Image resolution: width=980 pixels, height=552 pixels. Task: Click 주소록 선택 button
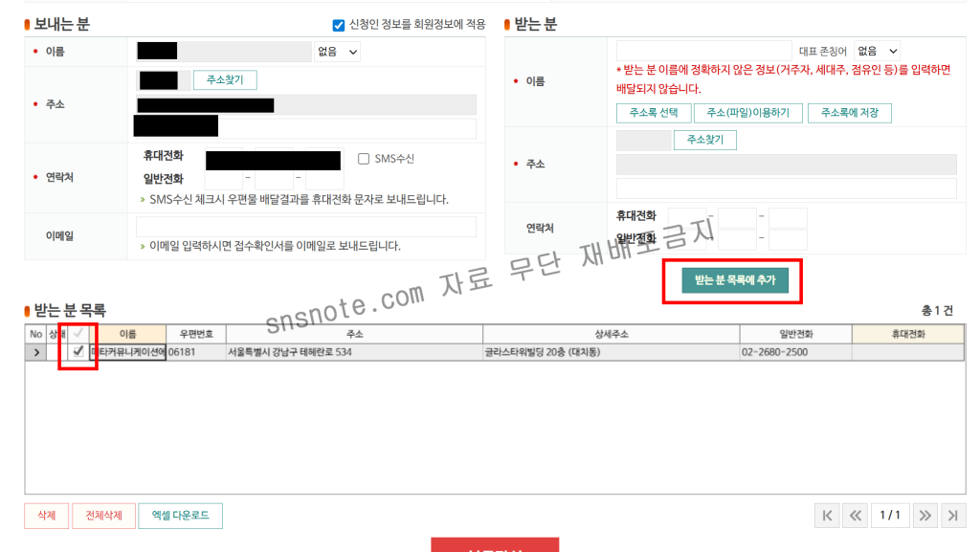click(654, 113)
